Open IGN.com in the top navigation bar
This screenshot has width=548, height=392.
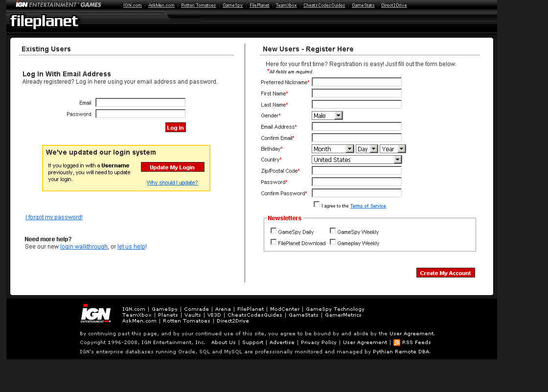[x=133, y=5]
